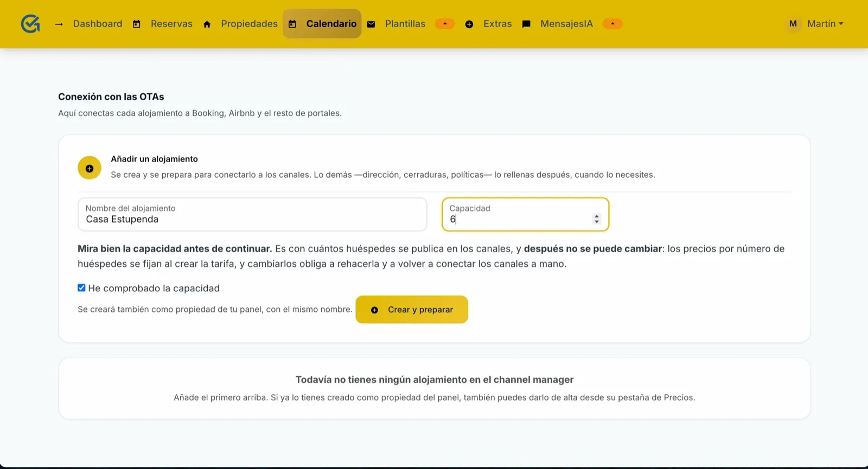This screenshot has height=469, width=868.
Task: Click the text 'Todavía no tienes ningún alojamiento en el channel manager'
Action: coord(435,380)
